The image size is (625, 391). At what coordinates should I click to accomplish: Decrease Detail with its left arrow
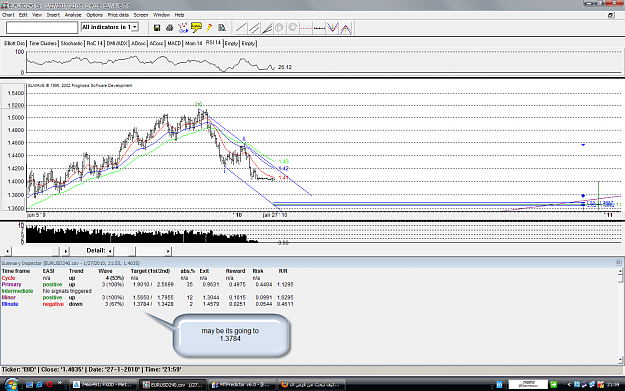point(110,251)
